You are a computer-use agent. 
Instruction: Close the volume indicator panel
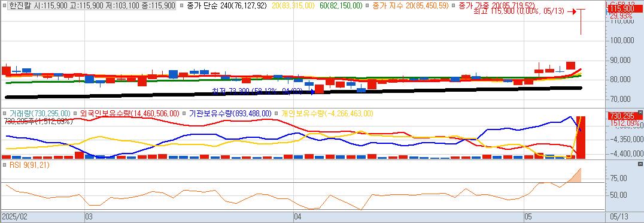tap(640, 112)
